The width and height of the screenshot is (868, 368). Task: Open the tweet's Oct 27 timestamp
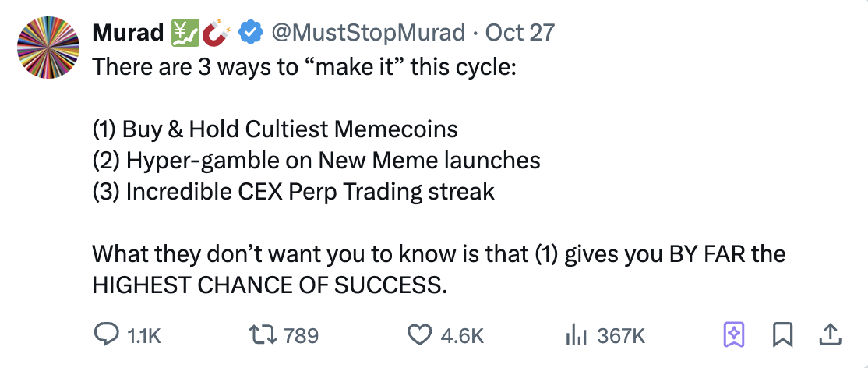[x=520, y=33]
